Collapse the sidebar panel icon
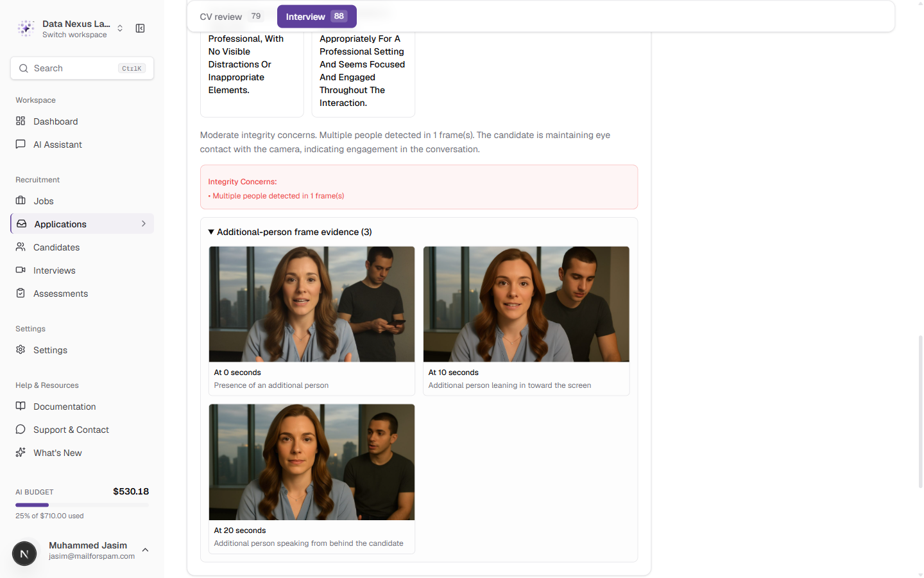 pos(140,28)
